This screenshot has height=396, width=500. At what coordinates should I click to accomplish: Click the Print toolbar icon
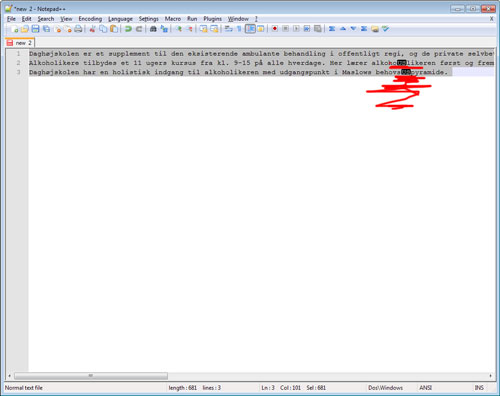coord(78,29)
